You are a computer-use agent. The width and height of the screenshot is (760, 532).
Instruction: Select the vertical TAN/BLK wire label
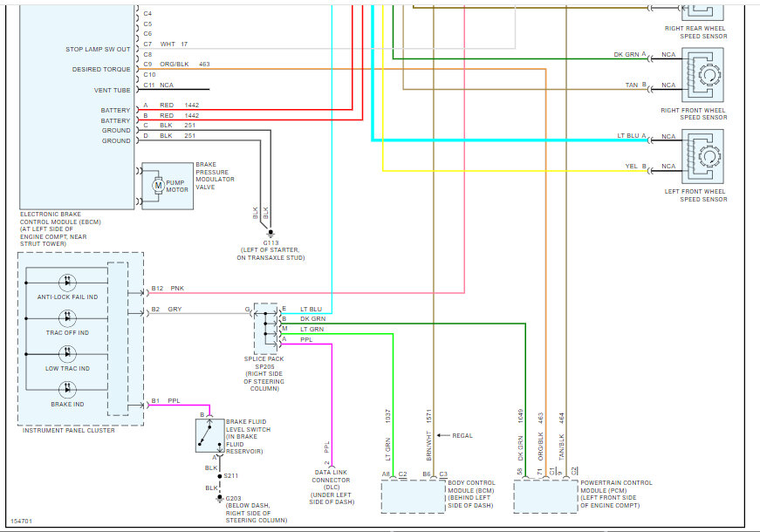click(x=561, y=447)
